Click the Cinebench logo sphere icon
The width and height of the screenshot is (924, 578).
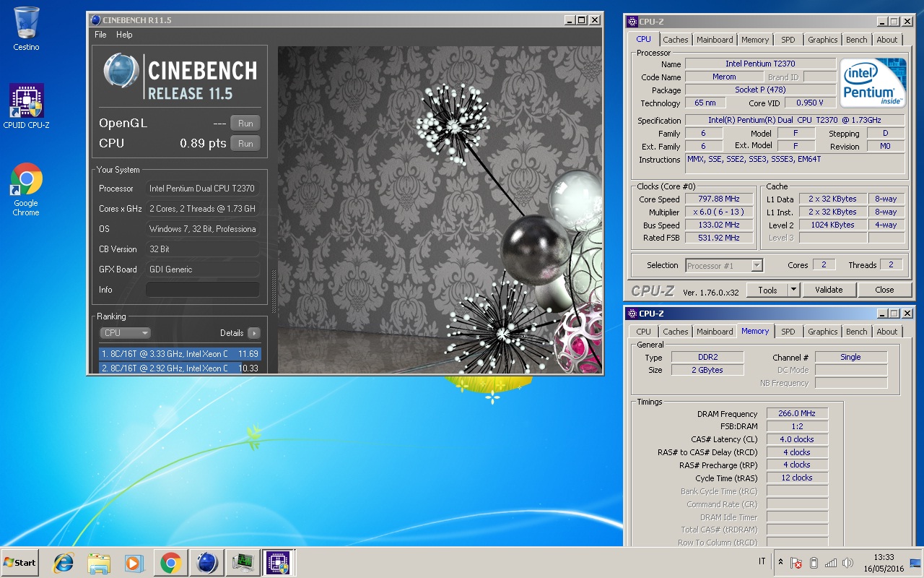(x=121, y=72)
